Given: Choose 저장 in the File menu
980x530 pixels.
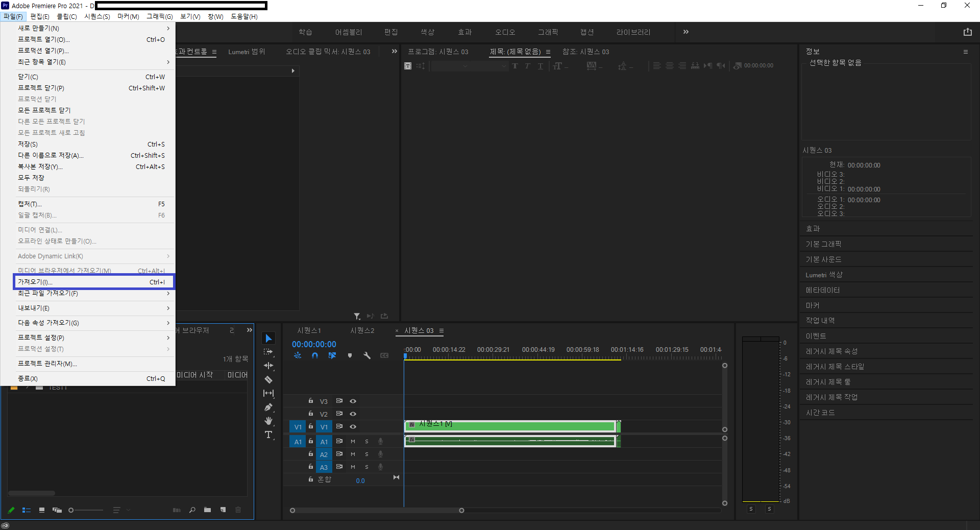Looking at the screenshot, I should pyautogui.click(x=94, y=144).
